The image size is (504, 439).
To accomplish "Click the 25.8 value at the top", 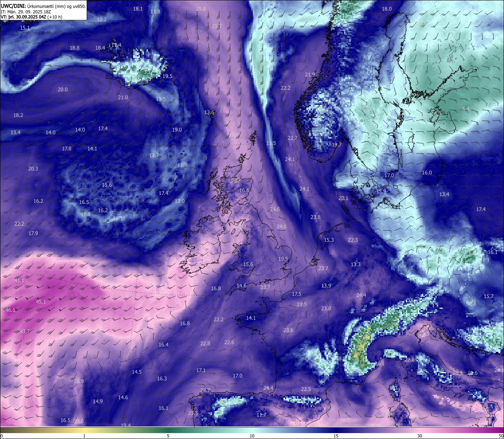I will pyautogui.click(x=201, y=9).
